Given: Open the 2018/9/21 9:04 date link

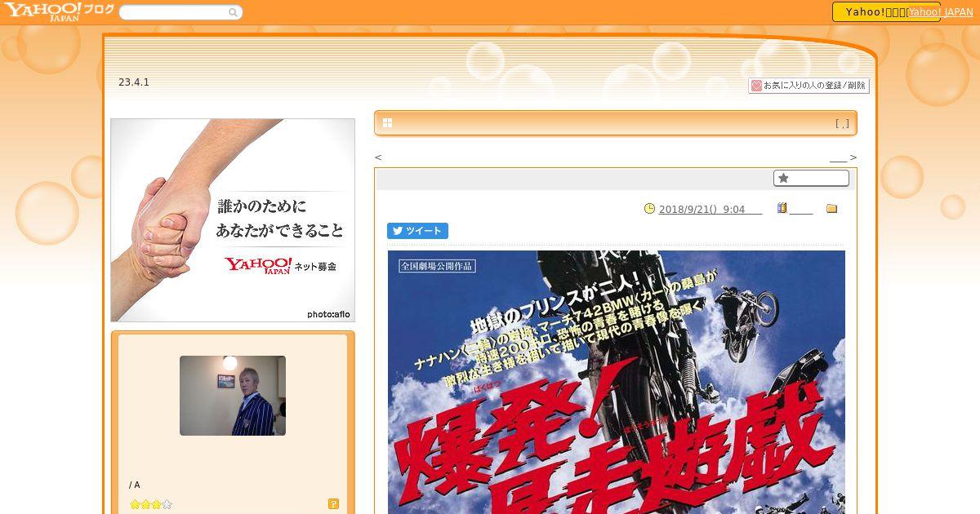Looking at the screenshot, I should pos(710,210).
